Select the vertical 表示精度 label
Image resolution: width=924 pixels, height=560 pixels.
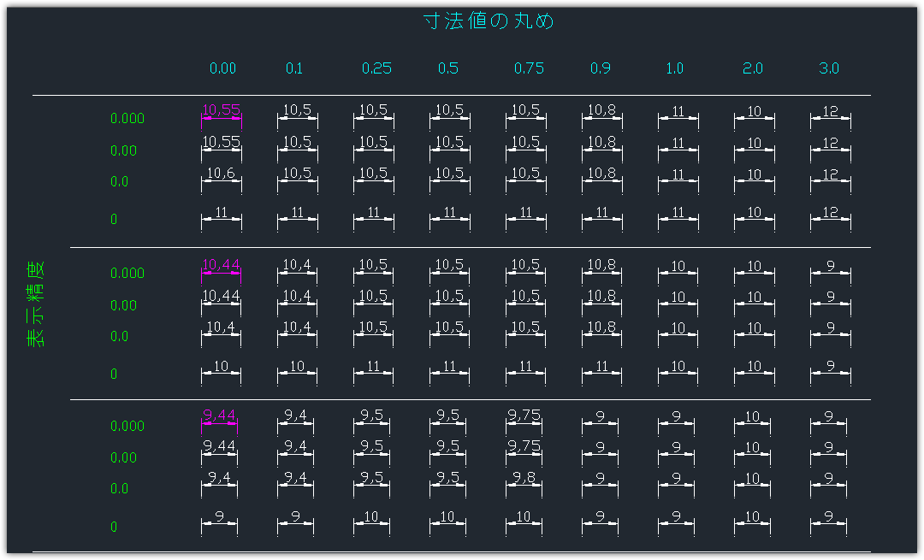[x=36, y=304]
